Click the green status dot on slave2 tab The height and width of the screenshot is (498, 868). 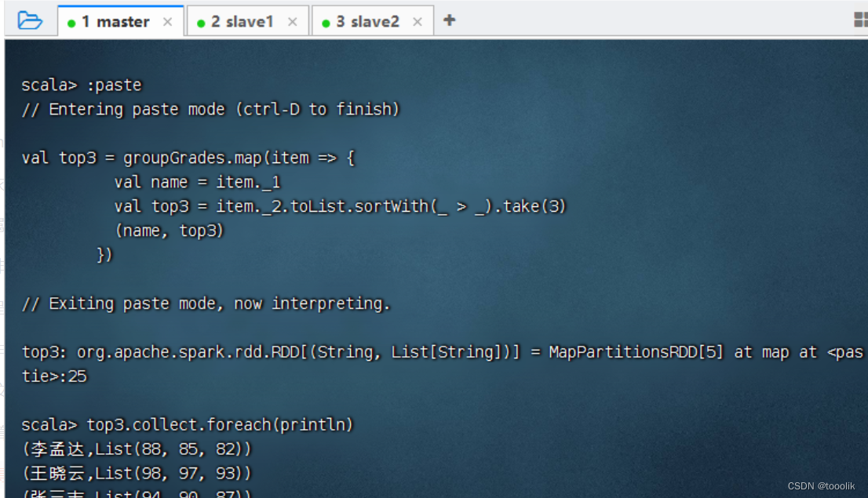[326, 22]
